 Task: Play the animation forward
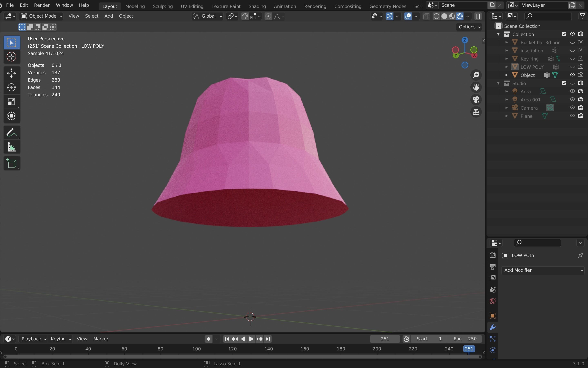251,339
